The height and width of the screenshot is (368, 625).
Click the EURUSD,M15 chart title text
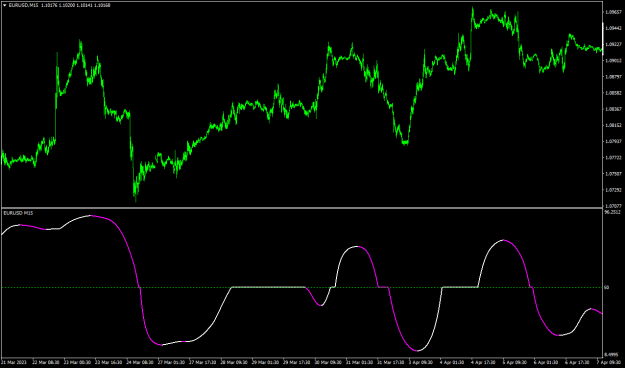pyautogui.click(x=24, y=5)
